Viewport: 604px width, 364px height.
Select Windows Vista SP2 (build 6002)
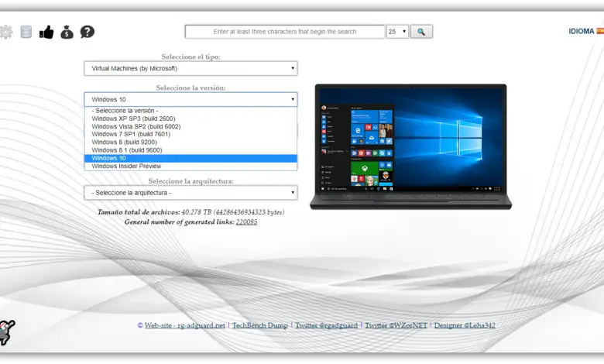190,126
